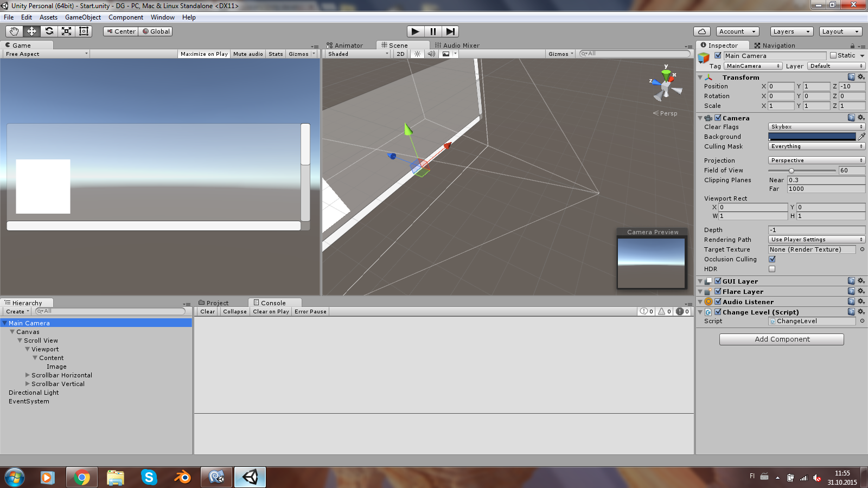
Task: Switch to the Project tab
Action: (x=217, y=303)
